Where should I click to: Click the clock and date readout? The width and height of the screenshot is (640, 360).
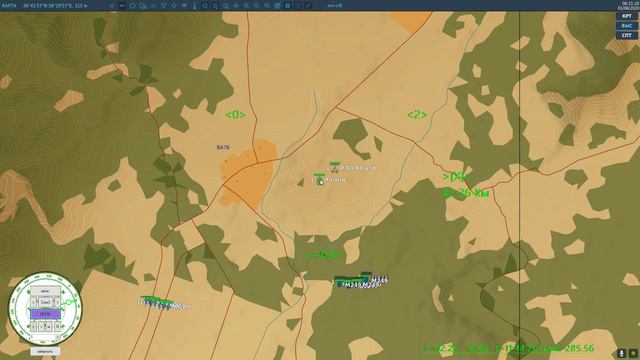coord(628,6)
